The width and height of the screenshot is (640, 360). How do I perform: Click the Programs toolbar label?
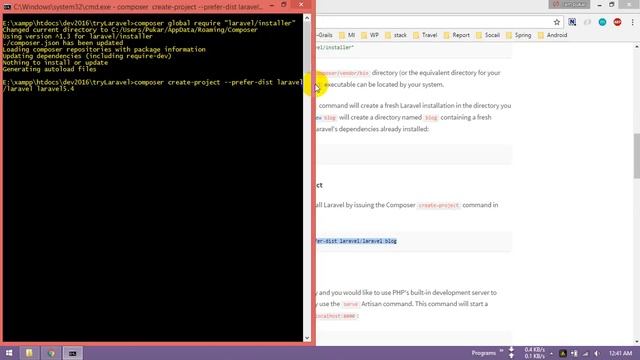(484, 353)
